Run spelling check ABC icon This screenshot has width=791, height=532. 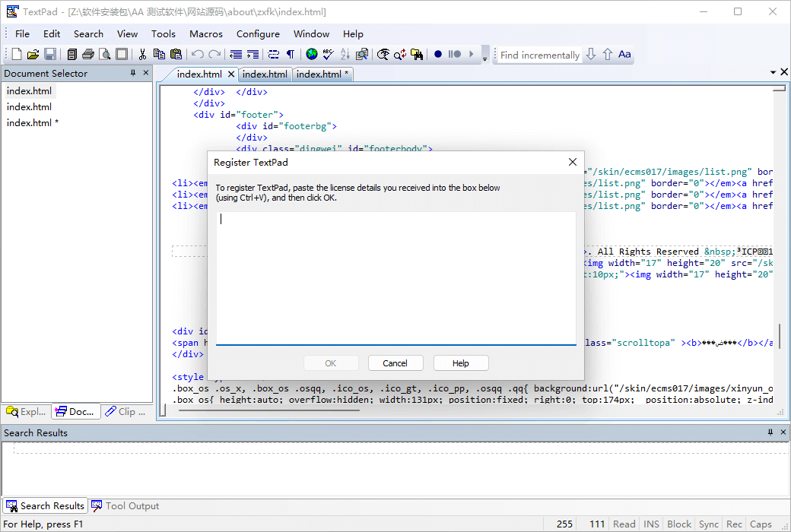tap(329, 54)
